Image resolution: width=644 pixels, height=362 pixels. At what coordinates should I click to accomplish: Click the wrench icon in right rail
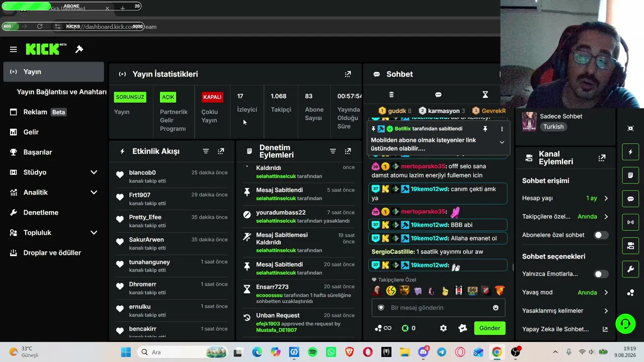pos(630,269)
